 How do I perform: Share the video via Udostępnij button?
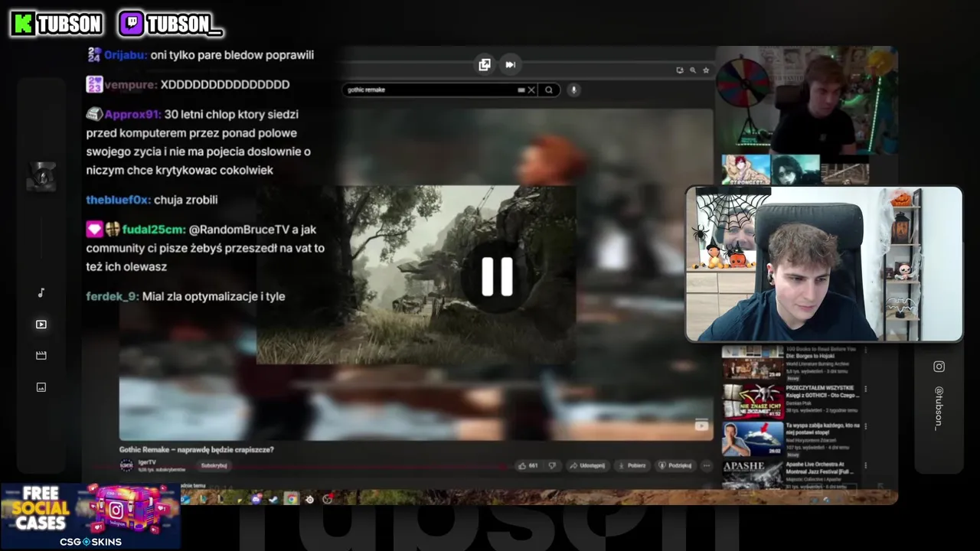point(586,465)
